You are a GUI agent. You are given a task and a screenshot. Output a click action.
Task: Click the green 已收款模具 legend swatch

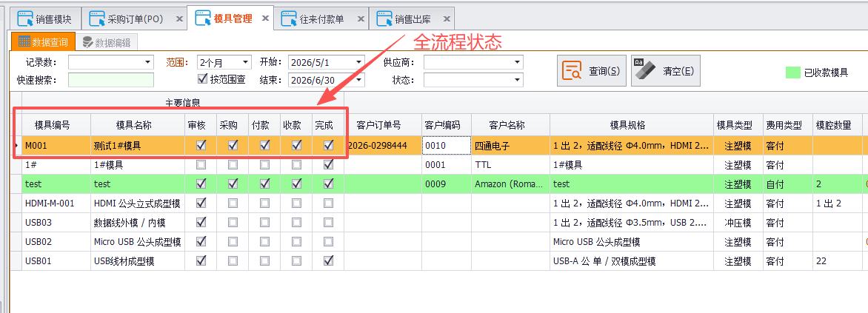(793, 73)
